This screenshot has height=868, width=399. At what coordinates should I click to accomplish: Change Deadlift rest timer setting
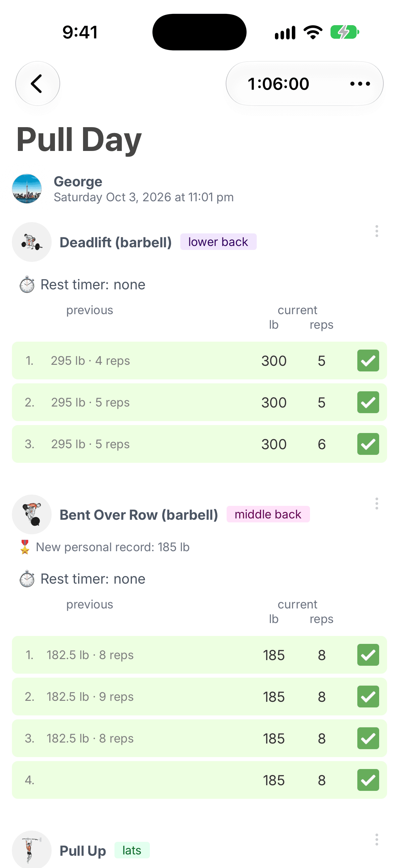pyautogui.click(x=82, y=285)
